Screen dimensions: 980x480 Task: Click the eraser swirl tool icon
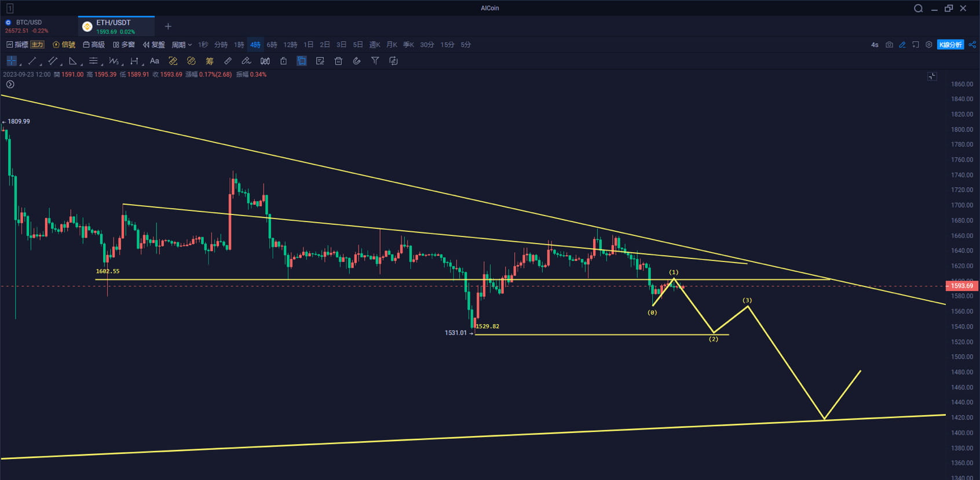(x=357, y=61)
